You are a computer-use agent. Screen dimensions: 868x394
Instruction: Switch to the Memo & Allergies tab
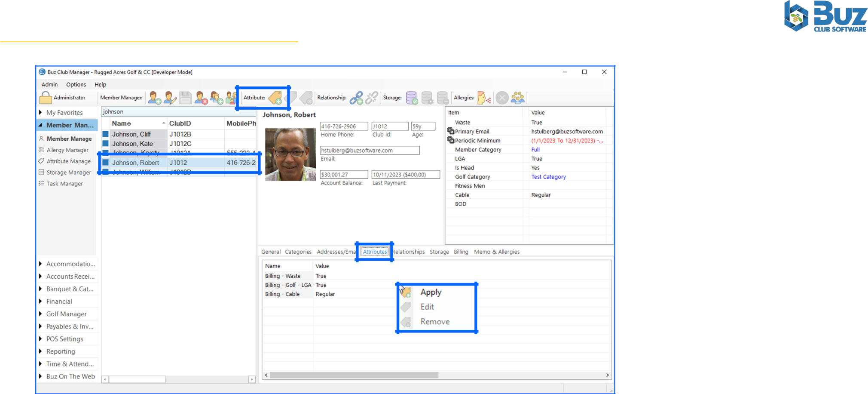coord(497,252)
